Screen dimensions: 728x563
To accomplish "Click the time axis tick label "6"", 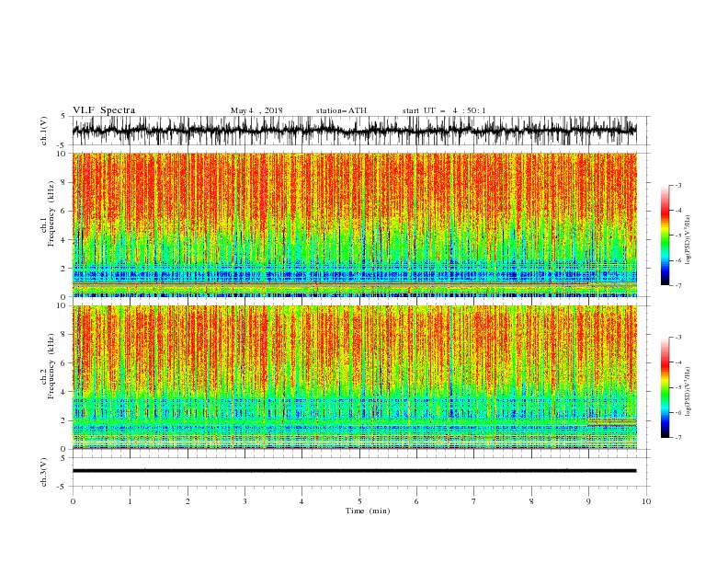I will click(416, 501).
